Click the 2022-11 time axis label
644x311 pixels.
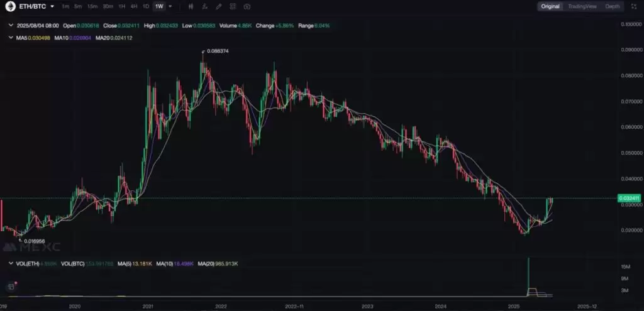coord(294,307)
